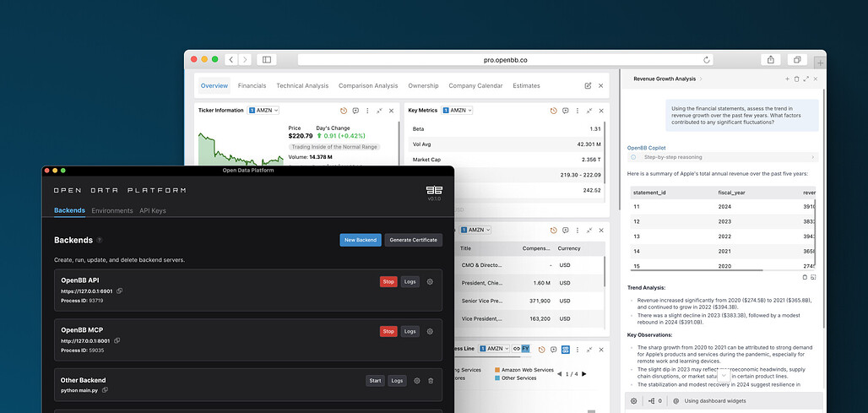Open Key Metrics AMZN ticker dropdown
The height and width of the screenshot is (413, 868).
pos(457,111)
